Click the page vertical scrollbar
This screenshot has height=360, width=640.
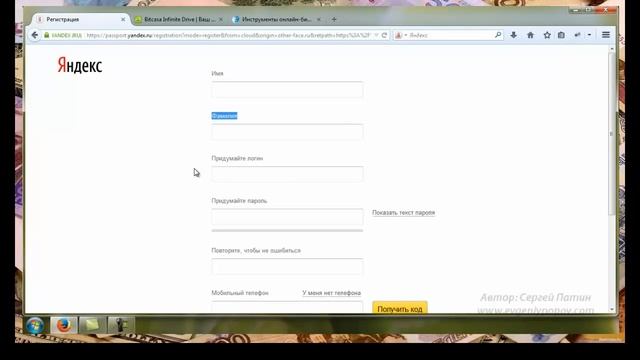(x=611, y=134)
